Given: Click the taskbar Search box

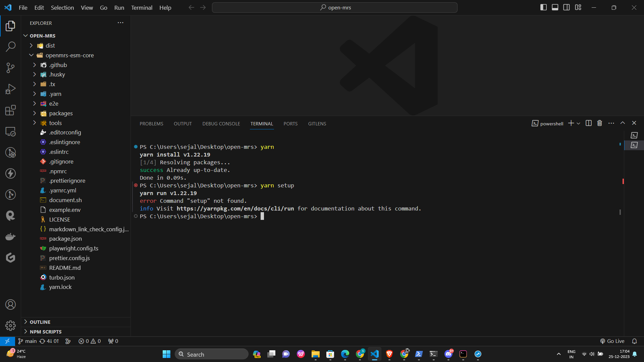Looking at the screenshot, I should click(x=212, y=354).
